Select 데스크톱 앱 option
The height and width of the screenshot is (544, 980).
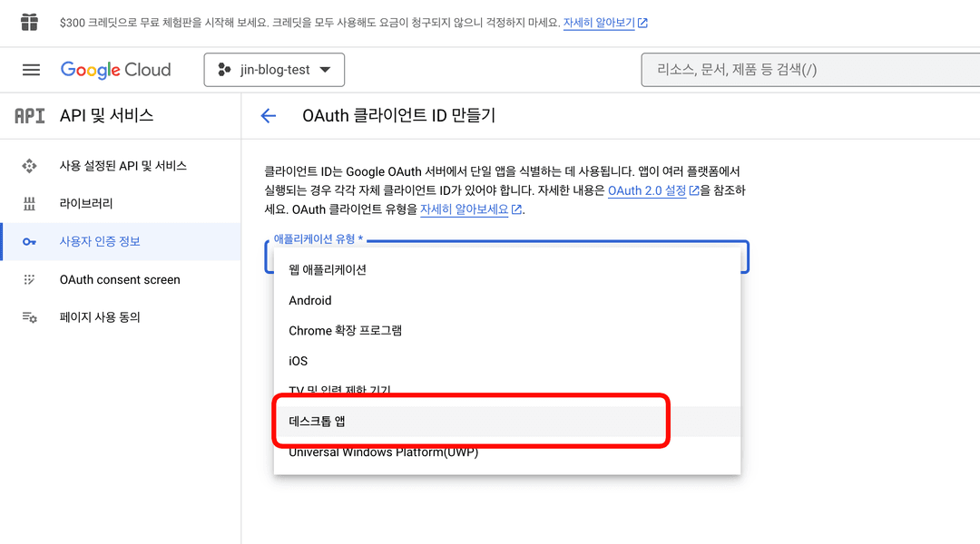tap(507, 422)
